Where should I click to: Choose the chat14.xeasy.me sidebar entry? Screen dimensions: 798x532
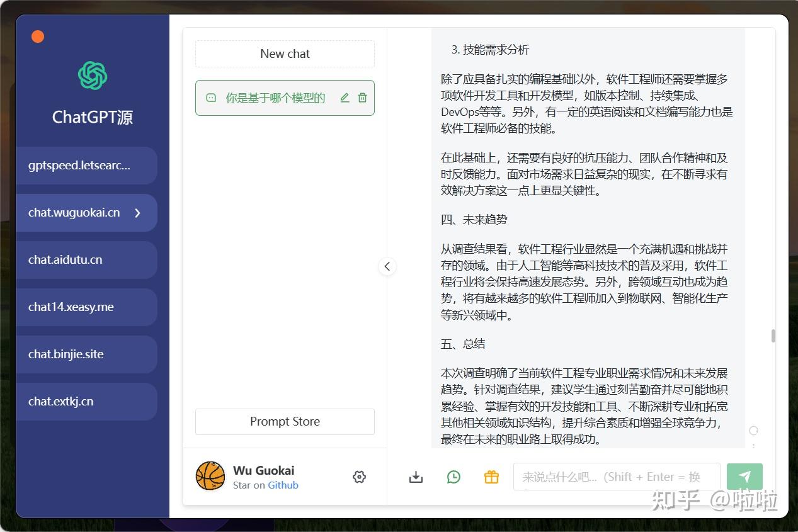86,307
